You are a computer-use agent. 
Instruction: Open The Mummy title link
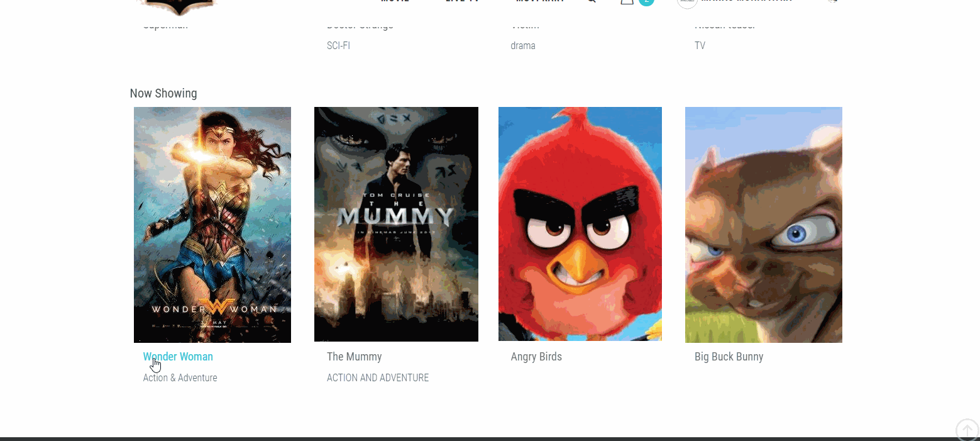coord(355,357)
